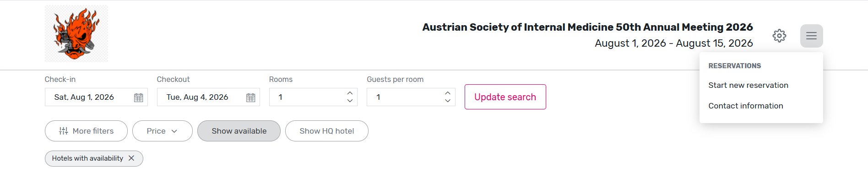The width and height of the screenshot is (868, 173).
Task: Increase the Rooms count
Action: tap(350, 93)
